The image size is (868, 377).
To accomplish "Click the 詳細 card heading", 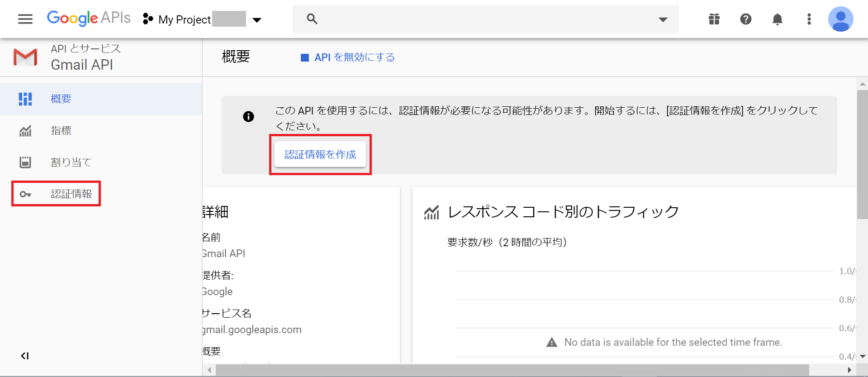I will 216,211.
